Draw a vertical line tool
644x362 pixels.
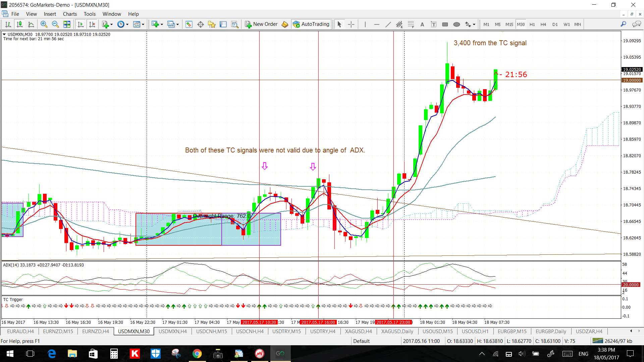click(365, 24)
